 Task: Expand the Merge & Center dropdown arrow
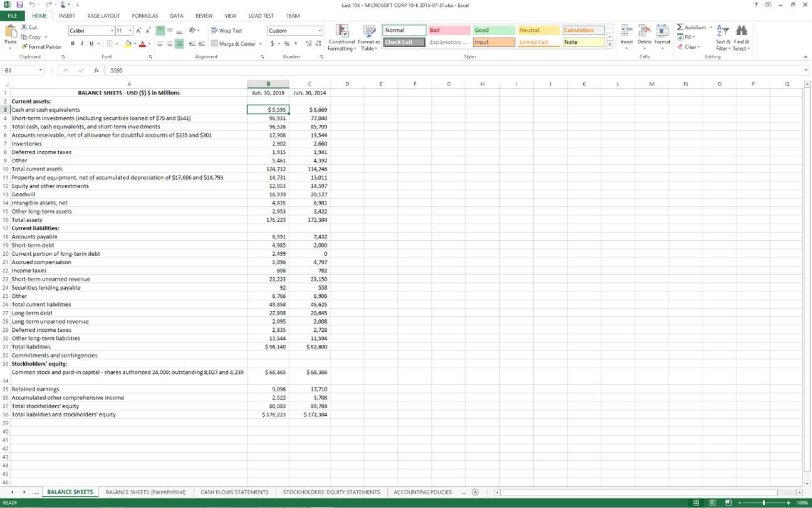coord(261,44)
